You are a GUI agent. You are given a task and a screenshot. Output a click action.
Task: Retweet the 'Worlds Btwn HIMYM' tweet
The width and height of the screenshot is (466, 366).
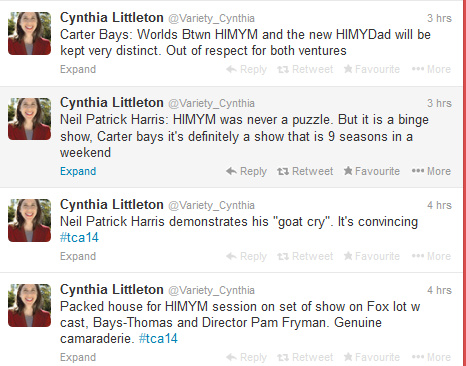[305, 69]
